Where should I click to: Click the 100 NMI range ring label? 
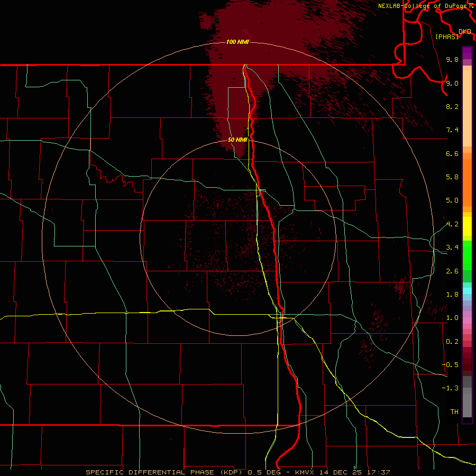(x=237, y=42)
